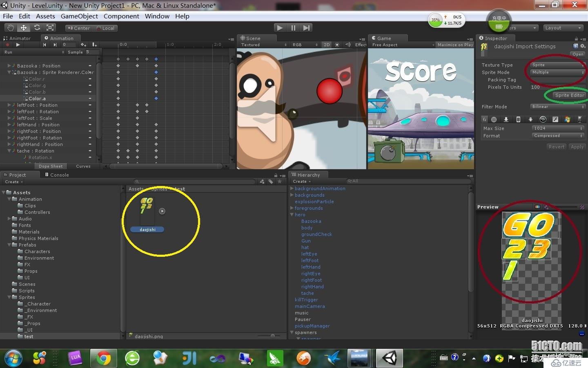
Task: Go to next keyframe
Action: point(55,45)
